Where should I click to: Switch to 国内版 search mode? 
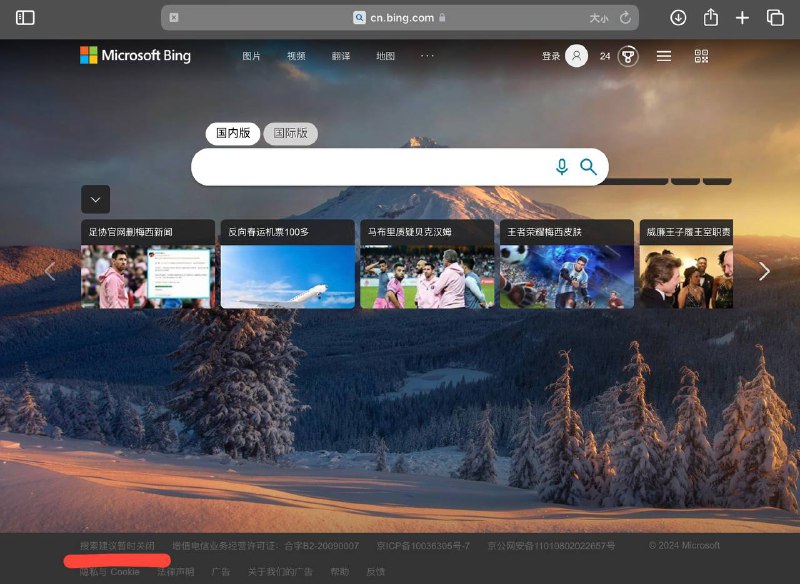(x=233, y=133)
